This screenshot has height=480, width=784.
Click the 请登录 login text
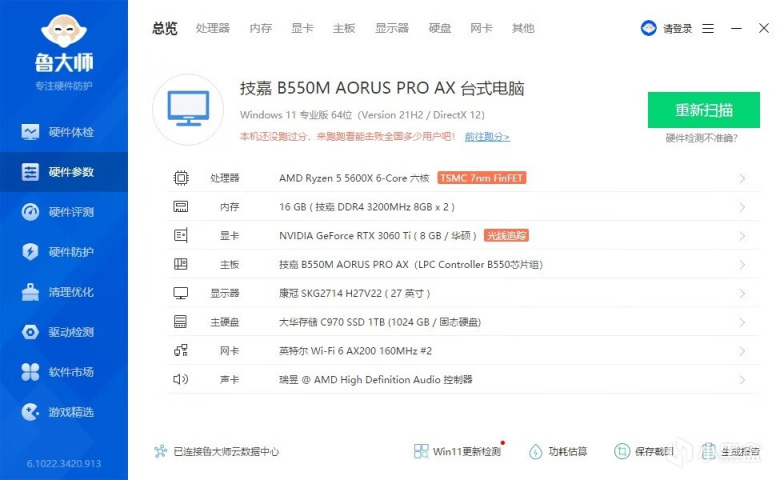coord(678,28)
